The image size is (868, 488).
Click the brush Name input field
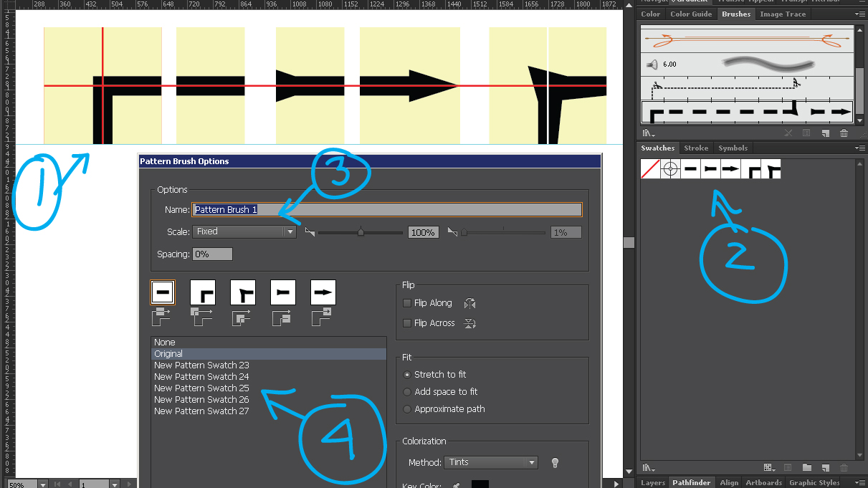click(x=387, y=209)
